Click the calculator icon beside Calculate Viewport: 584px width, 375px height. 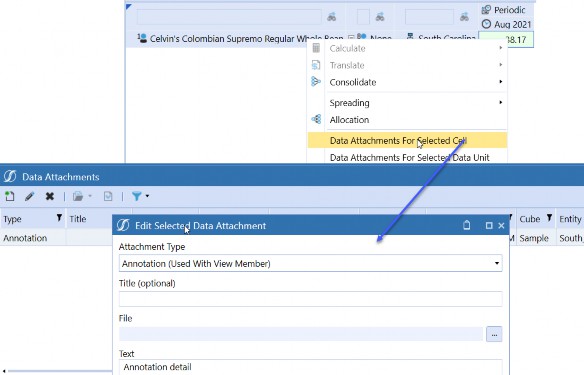[x=316, y=48]
